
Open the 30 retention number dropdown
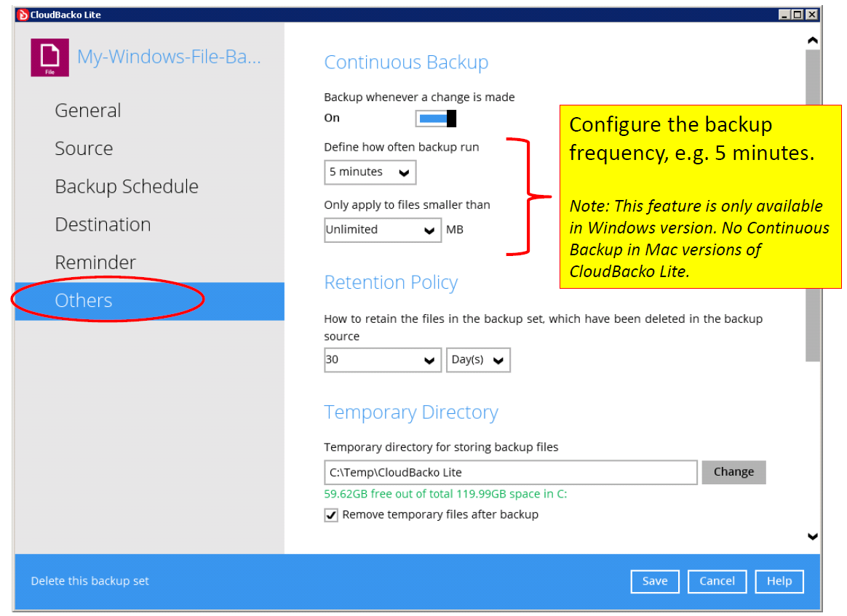(383, 360)
